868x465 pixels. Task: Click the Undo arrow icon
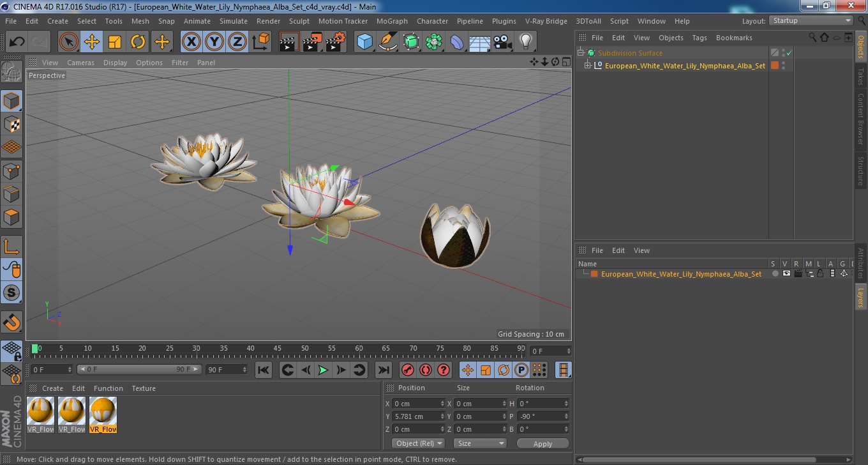pyautogui.click(x=17, y=42)
